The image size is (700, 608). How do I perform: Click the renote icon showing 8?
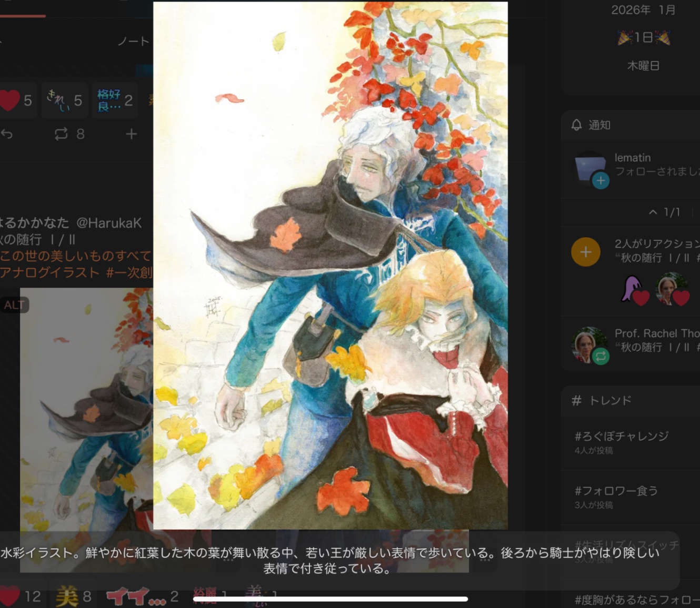click(62, 134)
